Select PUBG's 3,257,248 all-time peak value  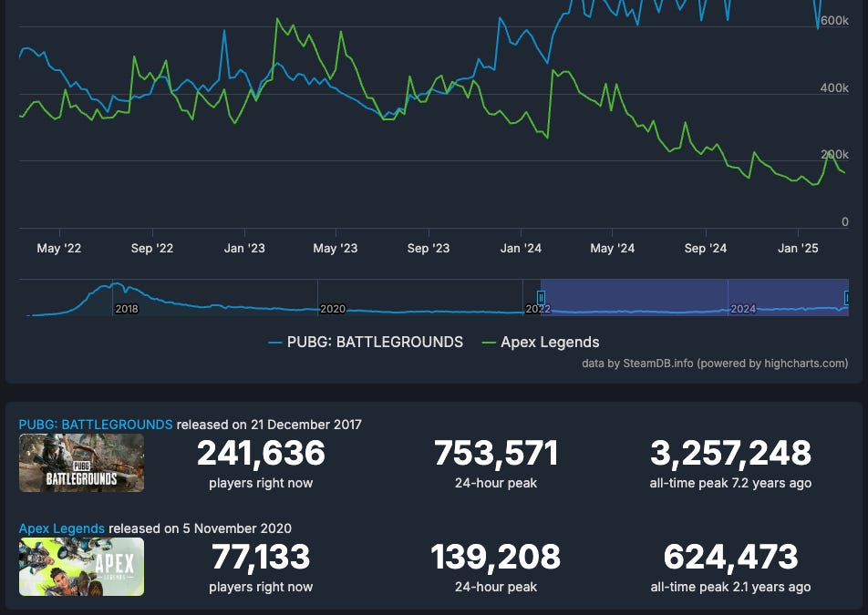coord(730,453)
